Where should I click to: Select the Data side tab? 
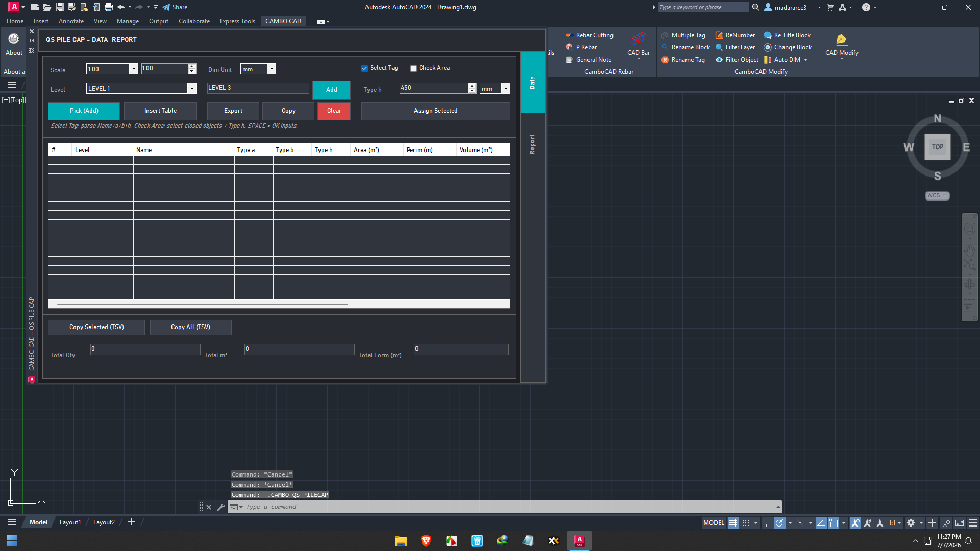tap(532, 83)
